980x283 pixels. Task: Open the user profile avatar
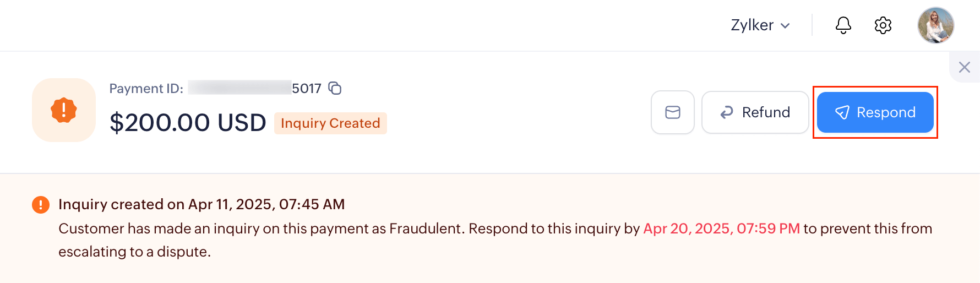click(935, 25)
